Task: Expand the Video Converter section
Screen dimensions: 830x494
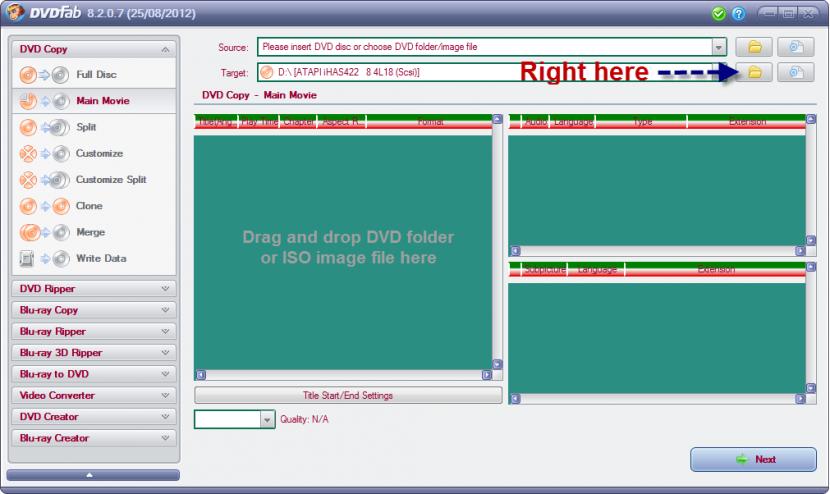Action: [x=94, y=396]
